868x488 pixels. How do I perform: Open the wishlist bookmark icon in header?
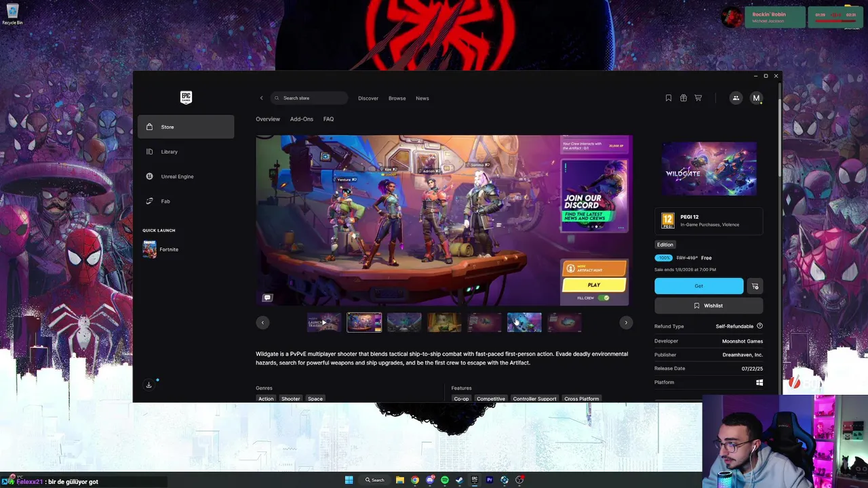(668, 98)
